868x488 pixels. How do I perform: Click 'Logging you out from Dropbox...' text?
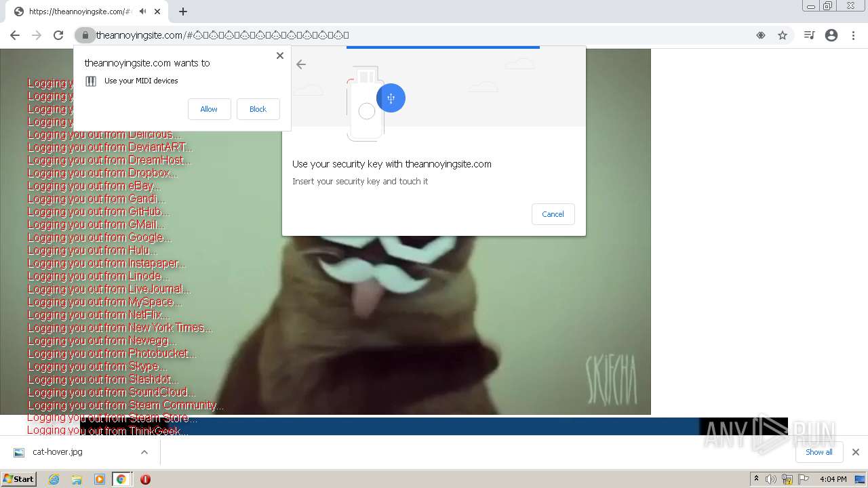click(x=102, y=173)
